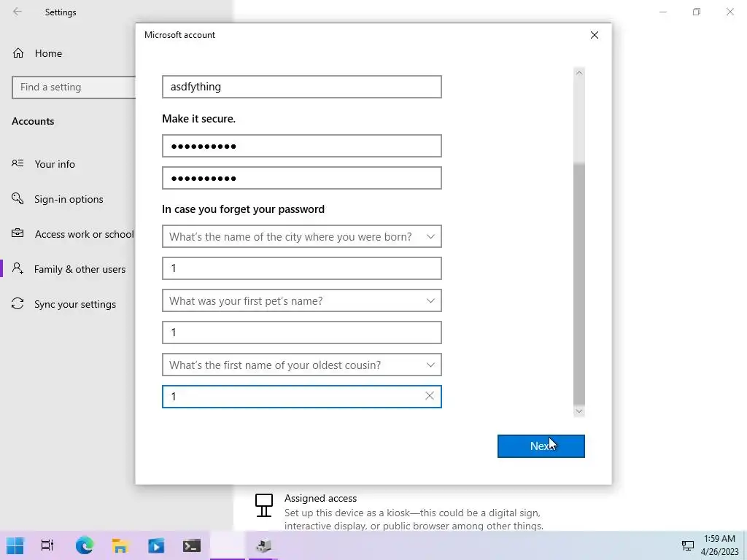Click the active Settings taskbar button
The image size is (747, 560).
pyautogui.click(x=228, y=545)
